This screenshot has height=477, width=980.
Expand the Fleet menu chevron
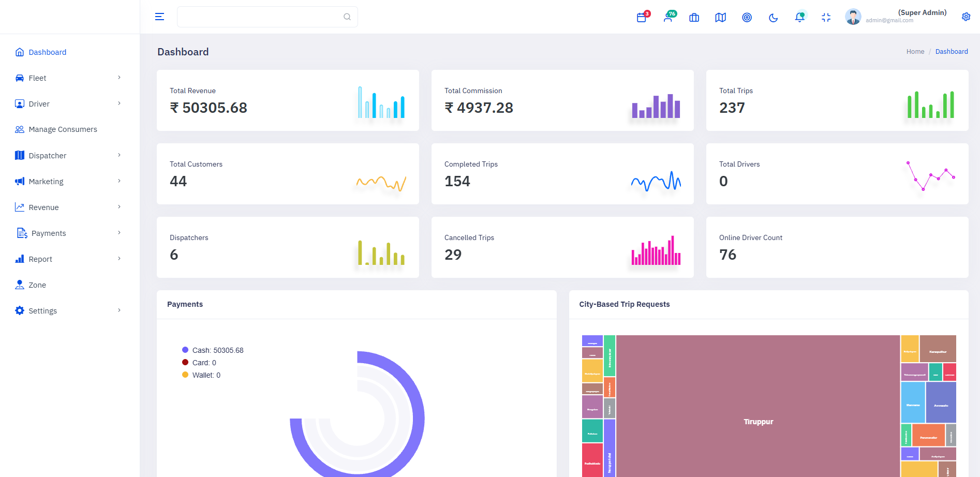tap(119, 78)
